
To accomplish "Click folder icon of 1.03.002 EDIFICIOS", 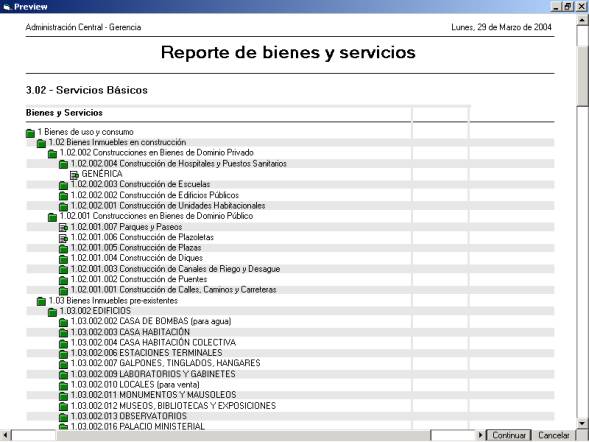I will pyautogui.click(x=53, y=312).
